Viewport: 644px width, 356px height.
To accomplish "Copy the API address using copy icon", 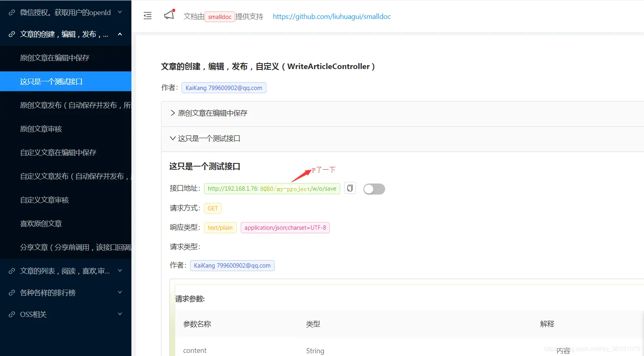I will [x=350, y=188].
